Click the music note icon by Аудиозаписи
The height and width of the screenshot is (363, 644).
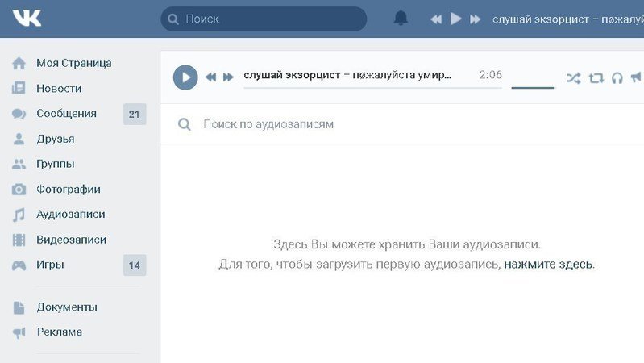[x=19, y=215]
